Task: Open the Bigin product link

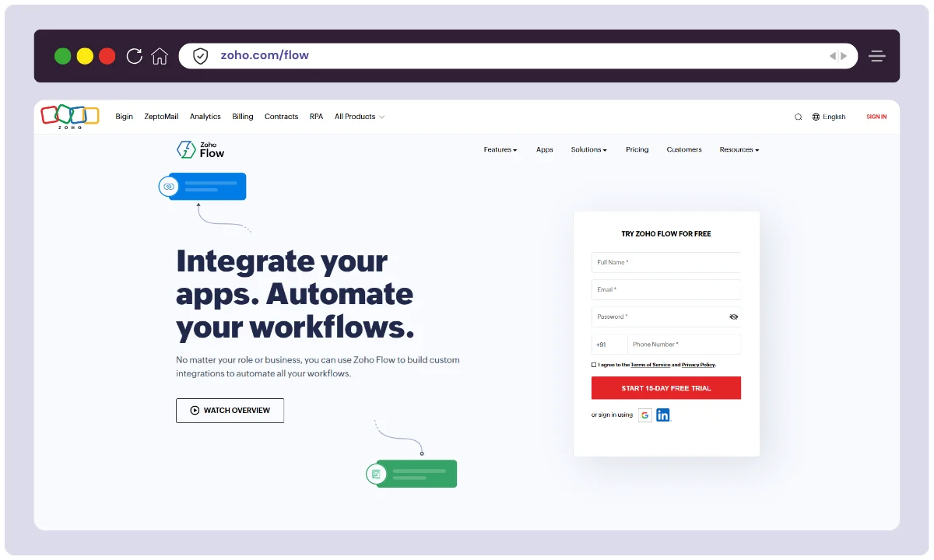Action: [125, 117]
